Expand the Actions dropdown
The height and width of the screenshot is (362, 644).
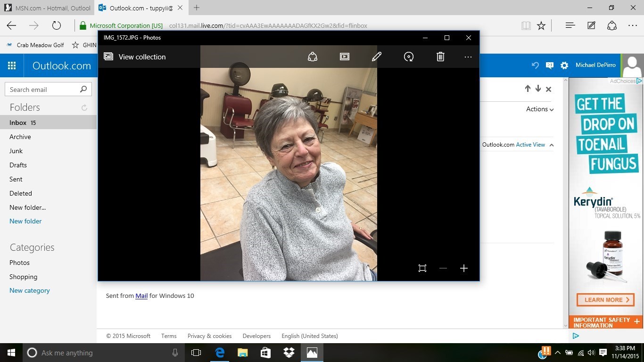pos(540,109)
